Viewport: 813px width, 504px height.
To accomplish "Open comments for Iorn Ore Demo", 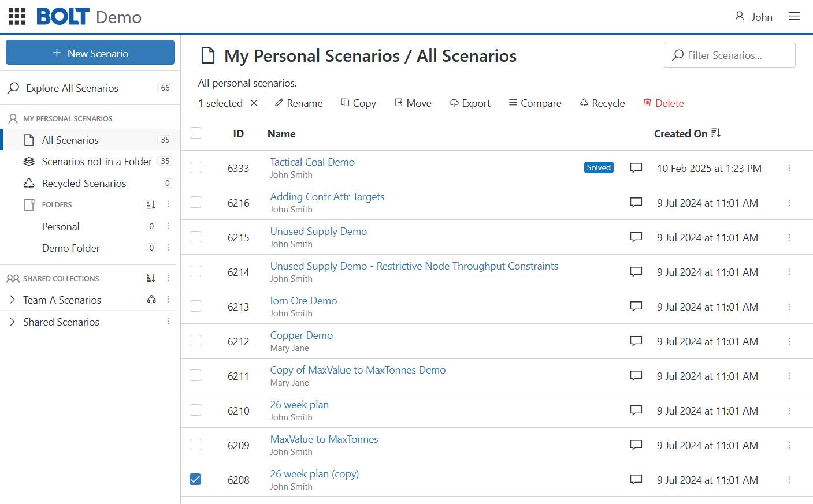I will tap(636, 307).
